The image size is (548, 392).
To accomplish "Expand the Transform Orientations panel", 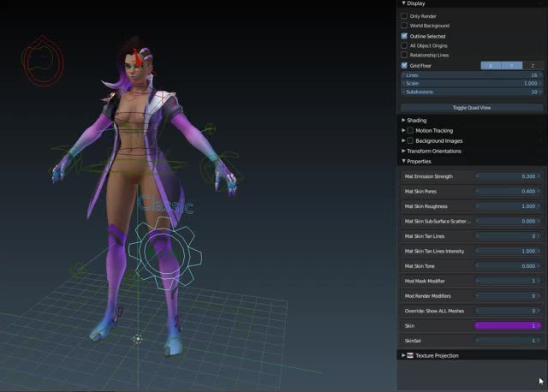I will pos(403,151).
